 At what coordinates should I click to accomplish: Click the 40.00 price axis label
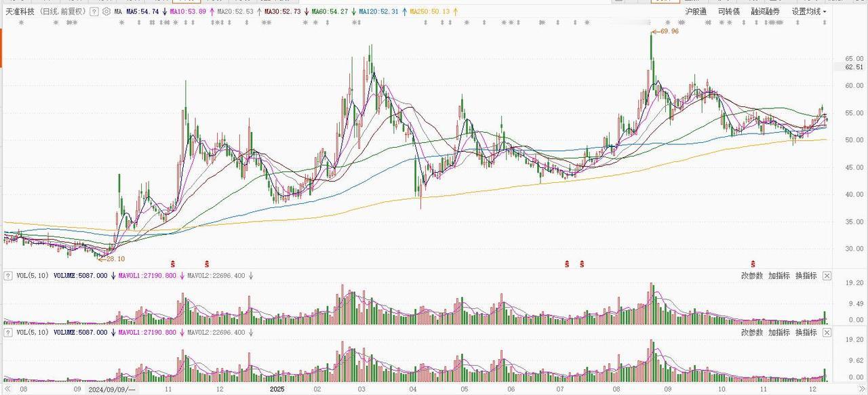coord(854,194)
